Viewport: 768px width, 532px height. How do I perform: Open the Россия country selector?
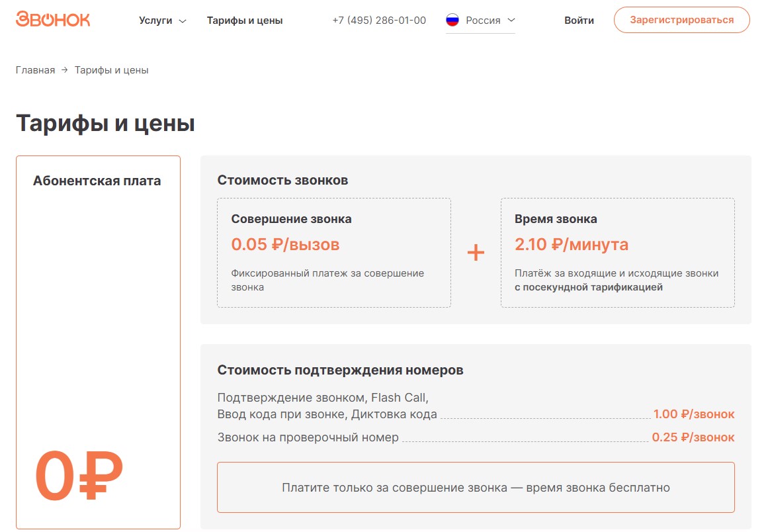[482, 21]
